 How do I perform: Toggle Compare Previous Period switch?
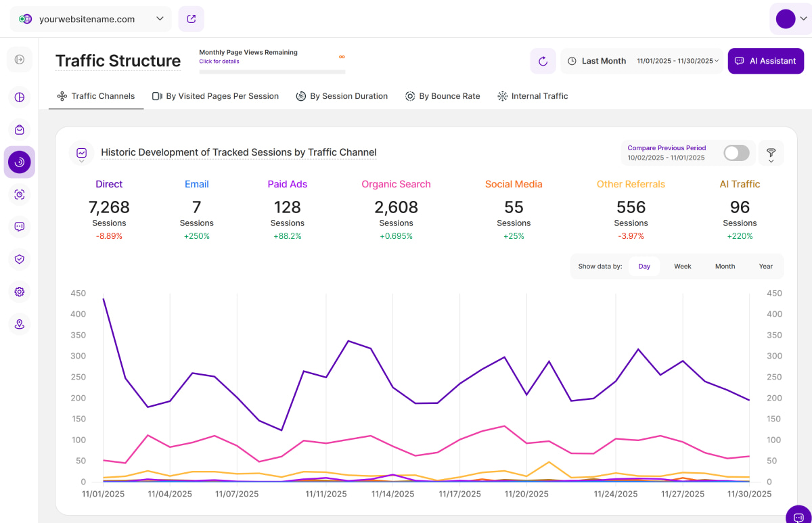click(x=736, y=153)
